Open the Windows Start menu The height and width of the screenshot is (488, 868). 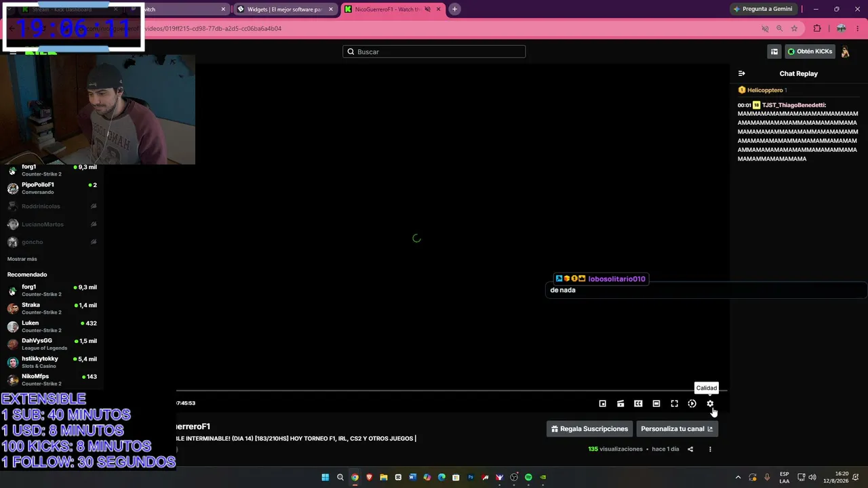point(325,477)
